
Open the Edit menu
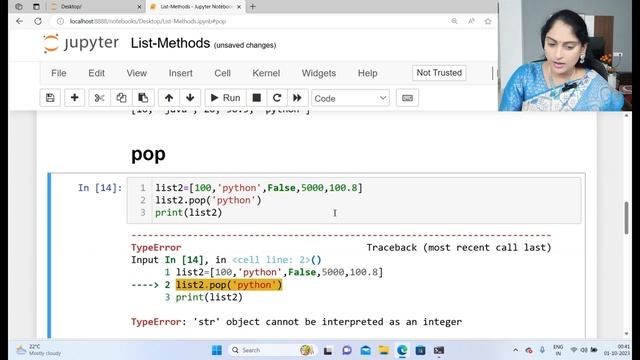tap(96, 73)
